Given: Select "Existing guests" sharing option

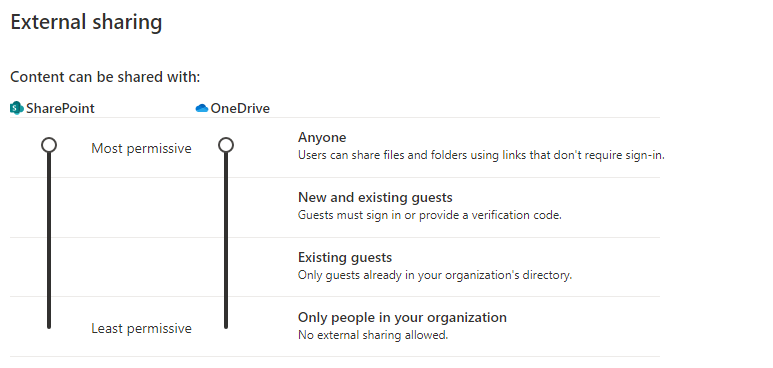Looking at the screenshot, I should (345, 258).
